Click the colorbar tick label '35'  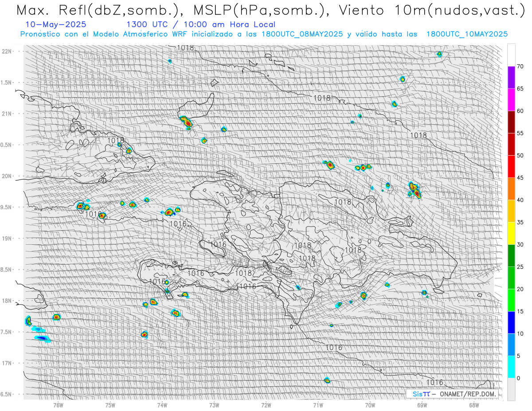[520, 222]
